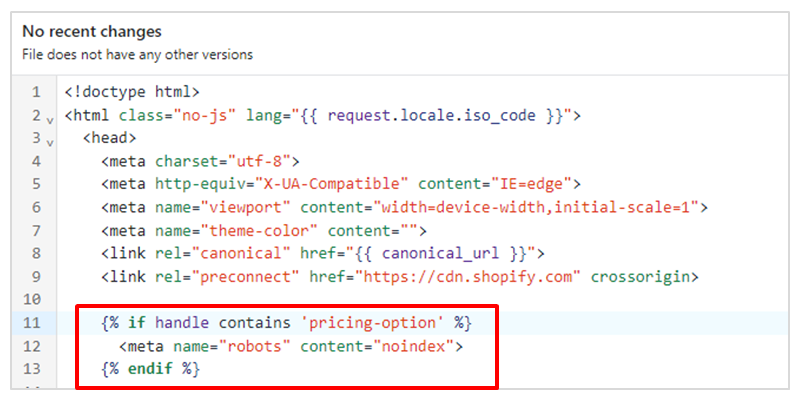Image resolution: width=796 pixels, height=400 pixels.
Task: Select line number 13 in the gutter
Action: point(31,369)
